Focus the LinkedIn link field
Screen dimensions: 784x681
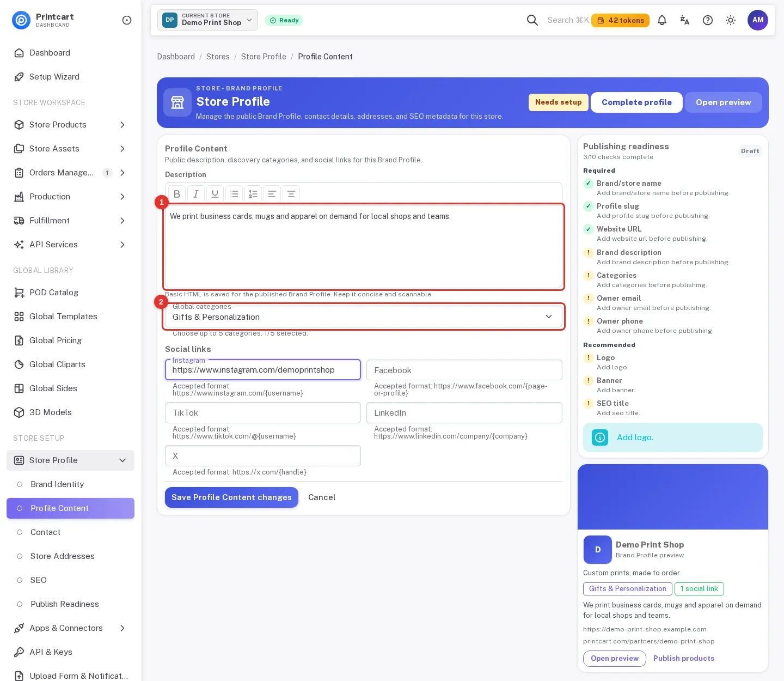click(x=464, y=413)
